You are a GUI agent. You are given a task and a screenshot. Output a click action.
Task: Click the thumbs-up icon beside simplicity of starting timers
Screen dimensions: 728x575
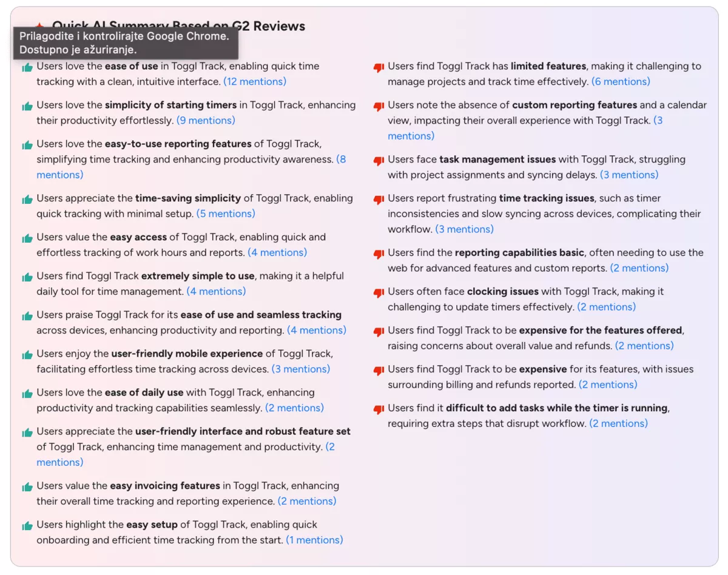(27, 106)
